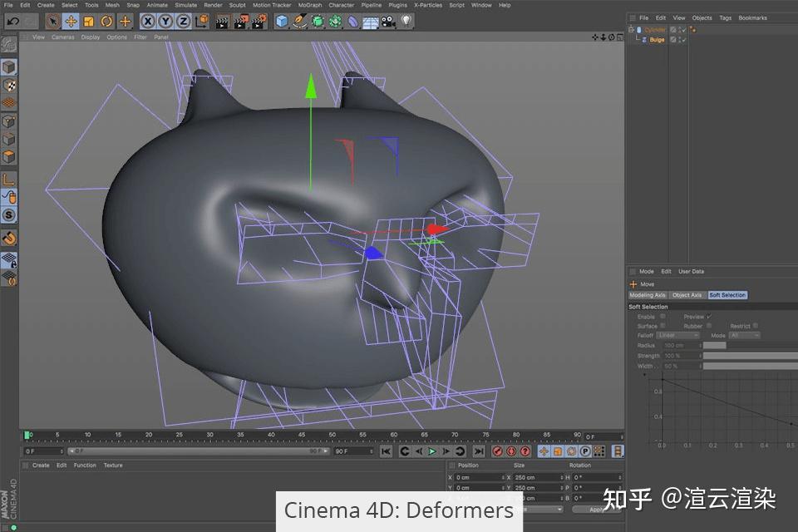Collapse the Cylinder hierarchy expander
This screenshot has width=798, height=532.
631,30
